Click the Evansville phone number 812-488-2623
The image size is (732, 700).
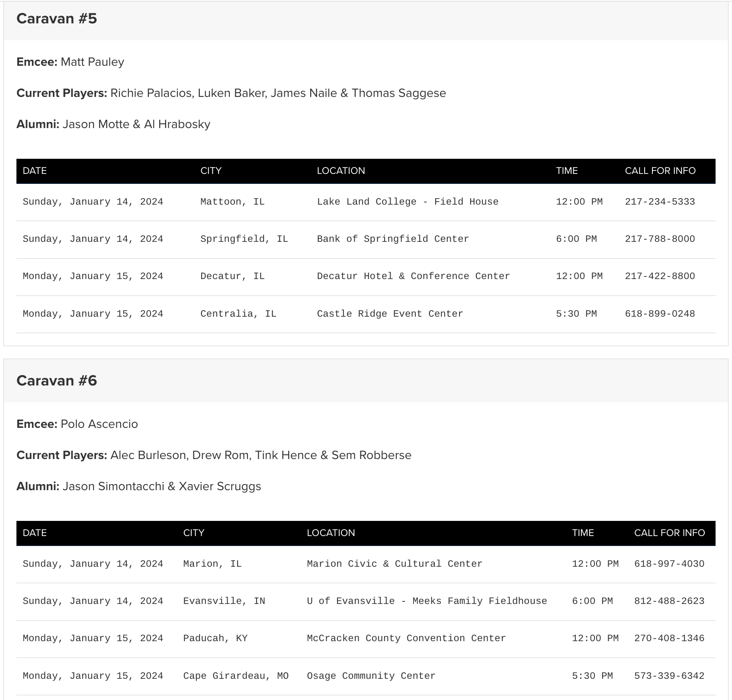(x=669, y=601)
